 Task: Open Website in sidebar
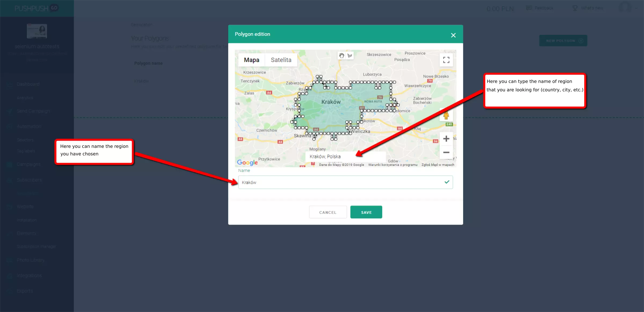click(25, 206)
